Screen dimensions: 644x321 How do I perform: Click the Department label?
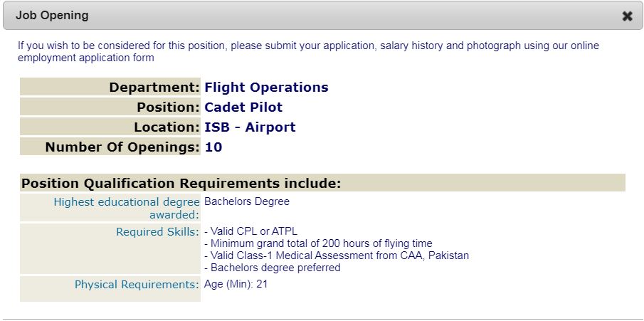(154, 88)
